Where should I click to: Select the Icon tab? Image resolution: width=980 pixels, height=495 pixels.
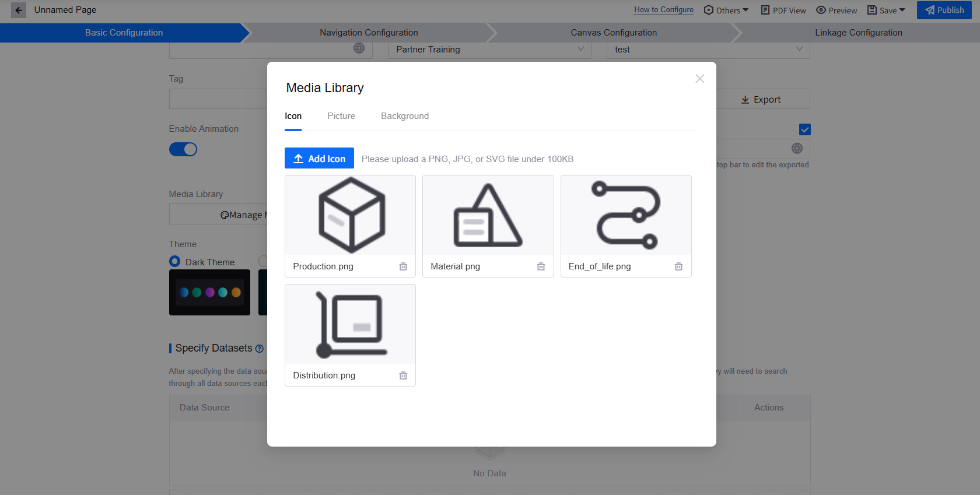point(293,116)
